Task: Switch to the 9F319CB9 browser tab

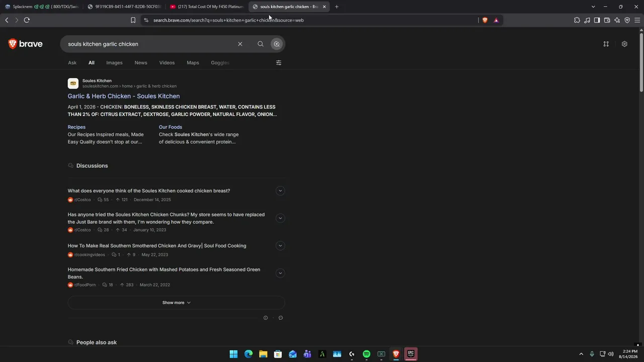Action: [124, 7]
